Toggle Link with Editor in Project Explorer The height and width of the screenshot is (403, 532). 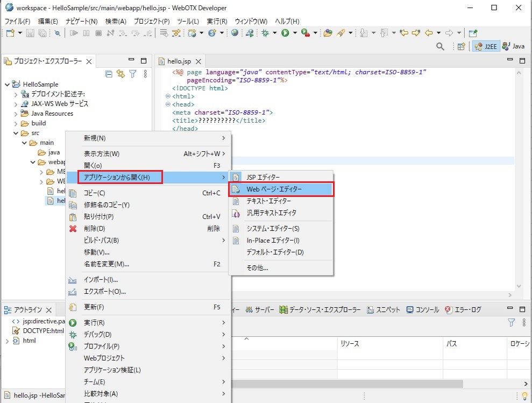click(120, 74)
